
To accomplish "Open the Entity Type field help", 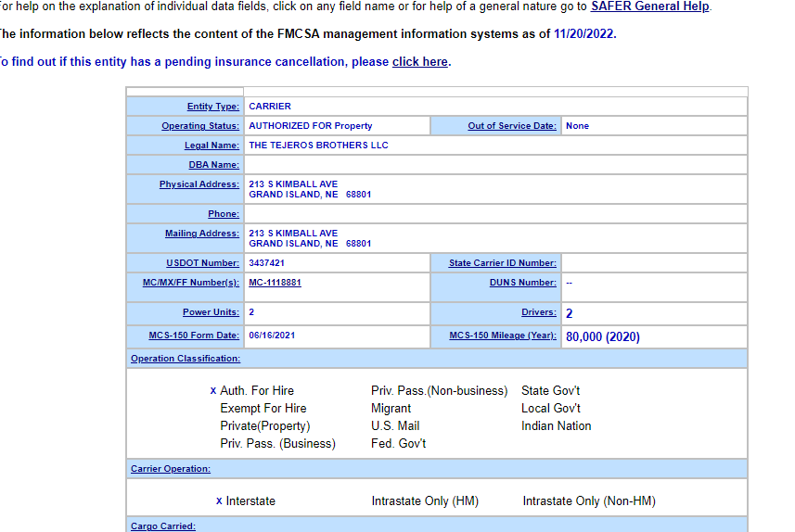I will click(213, 107).
